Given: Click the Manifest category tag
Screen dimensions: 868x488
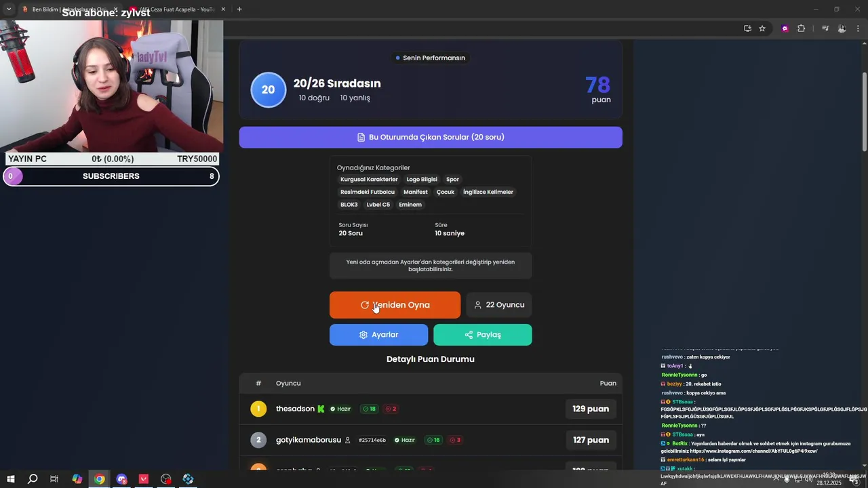Looking at the screenshot, I should point(416,192).
